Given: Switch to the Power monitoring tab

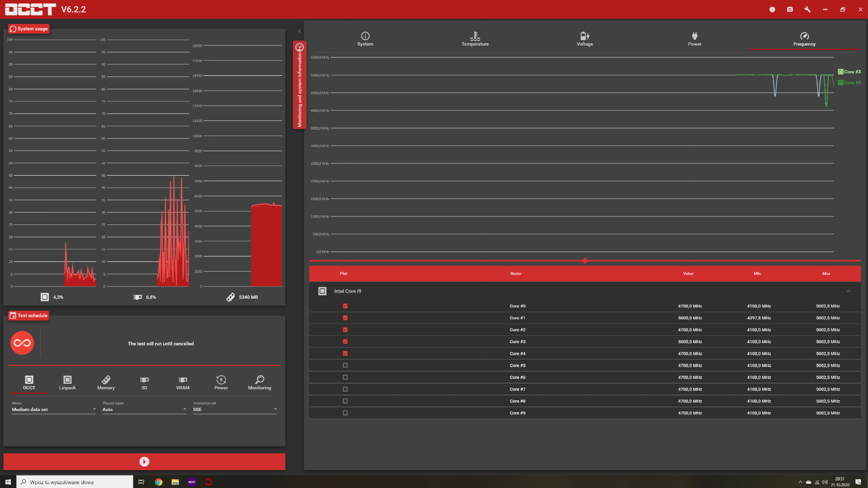Looking at the screenshot, I should 695,39.
